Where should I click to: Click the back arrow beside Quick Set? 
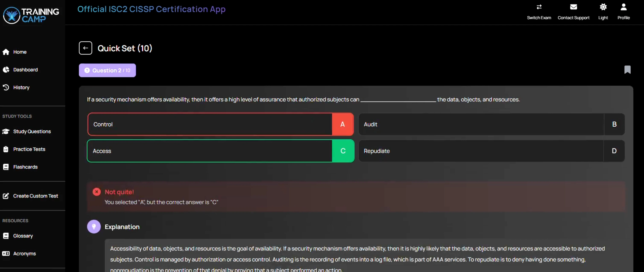tap(85, 48)
